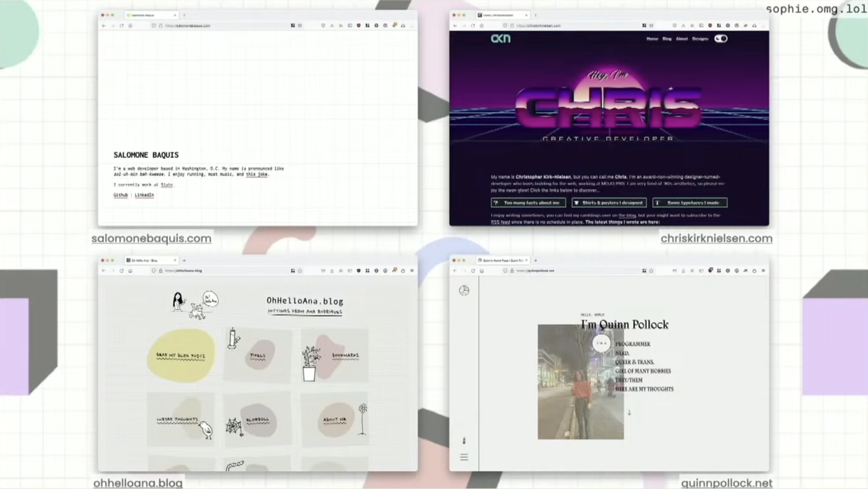Open the LinkedIn link on Salomone's page
This screenshot has height=489, width=868.
(x=144, y=195)
